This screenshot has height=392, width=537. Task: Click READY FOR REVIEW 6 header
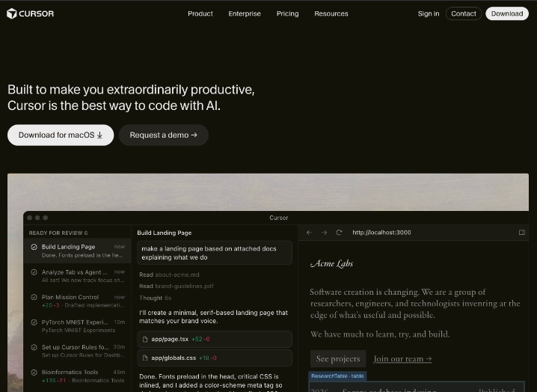[58, 233]
